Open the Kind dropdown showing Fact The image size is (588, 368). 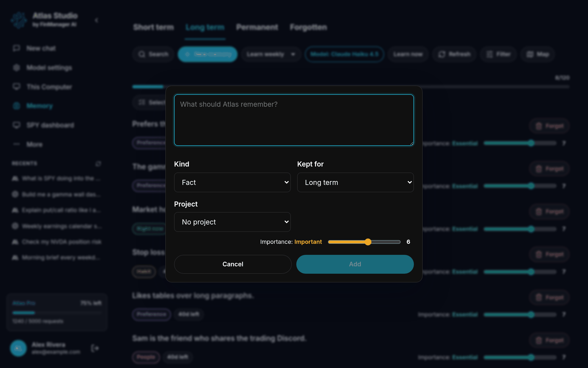tap(232, 182)
